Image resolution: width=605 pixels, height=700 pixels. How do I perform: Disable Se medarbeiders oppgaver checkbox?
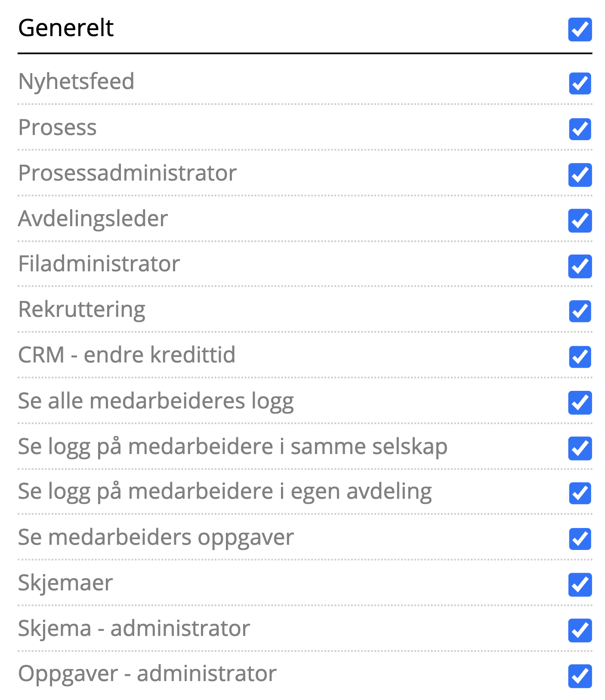click(x=580, y=539)
